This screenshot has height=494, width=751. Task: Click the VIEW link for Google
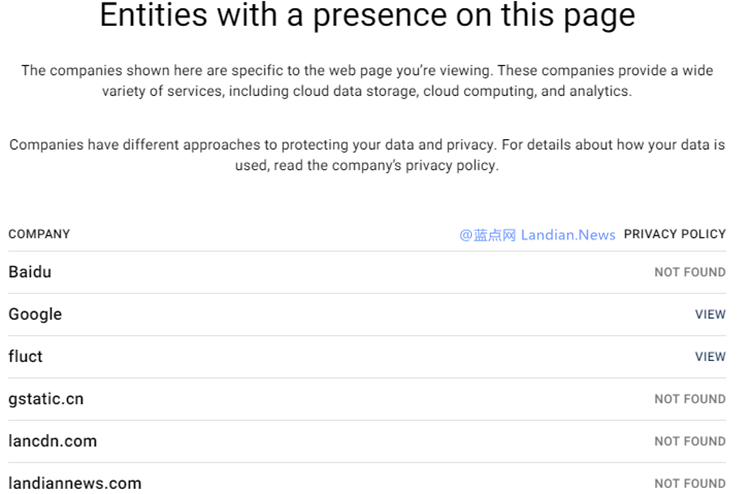(x=710, y=314)
